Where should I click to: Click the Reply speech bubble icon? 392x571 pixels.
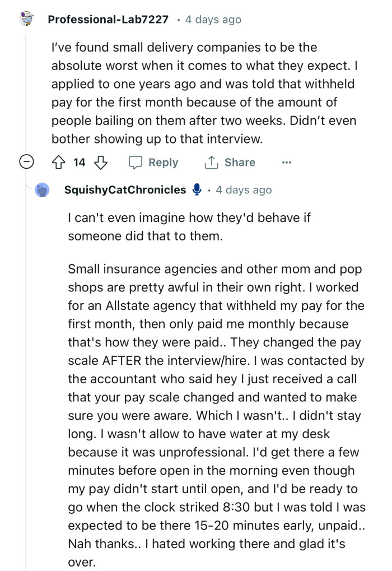[136, 163]
